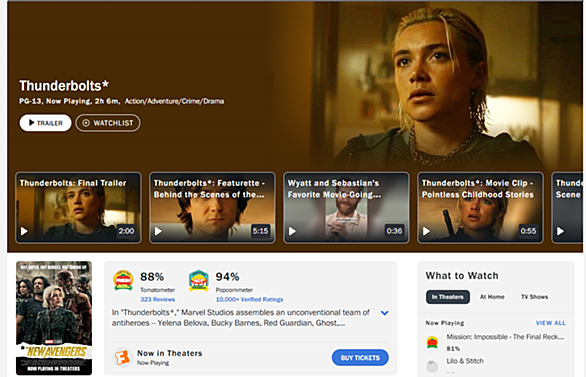
Task: Play icon on the partially visible fifth video
Action: point(560,231)
